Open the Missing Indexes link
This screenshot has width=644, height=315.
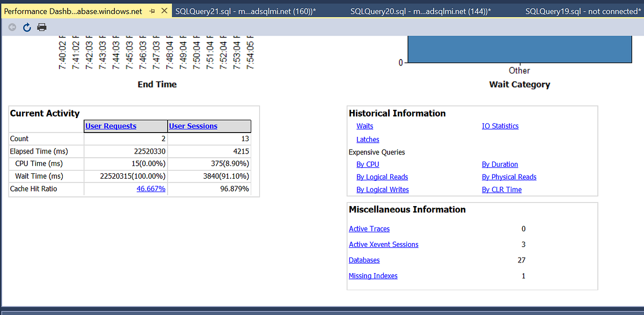(x=373, y=276)
